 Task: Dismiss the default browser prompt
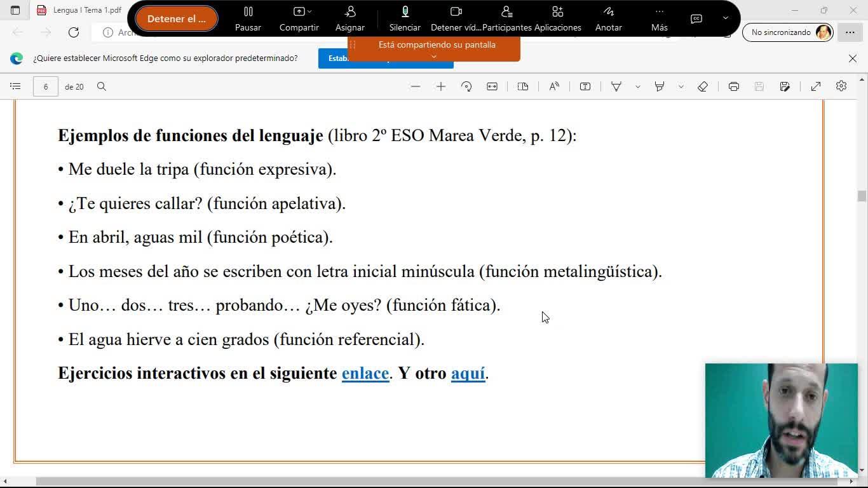pyautogui.click(x=853, y=58)
